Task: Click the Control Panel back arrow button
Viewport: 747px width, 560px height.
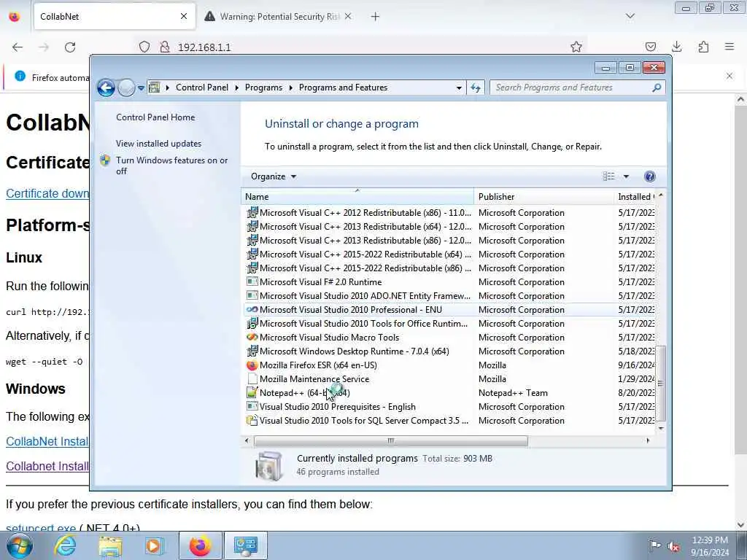Action: (106, 87)
